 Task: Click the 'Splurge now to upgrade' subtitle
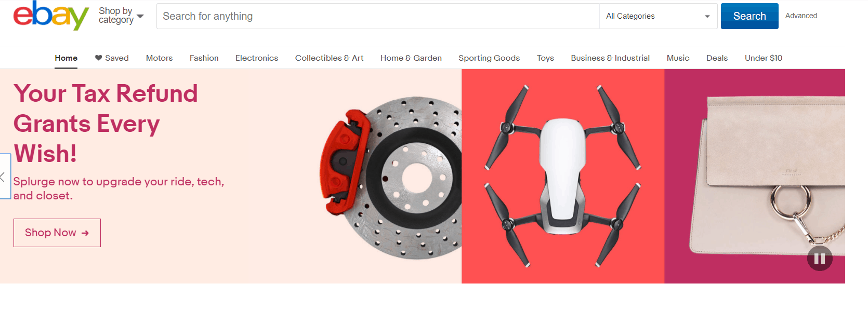point(119,188)
